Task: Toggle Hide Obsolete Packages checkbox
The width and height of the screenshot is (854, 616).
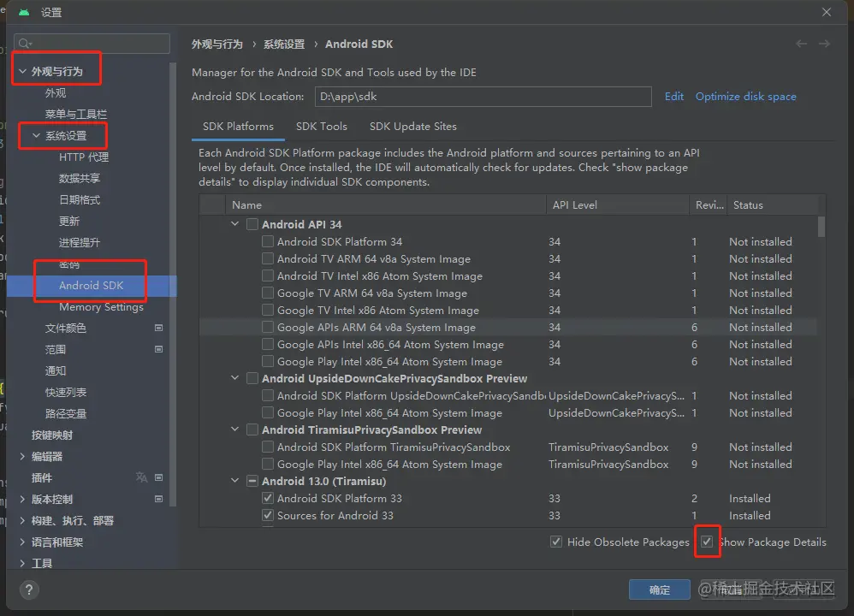Action: pos(556,542)
